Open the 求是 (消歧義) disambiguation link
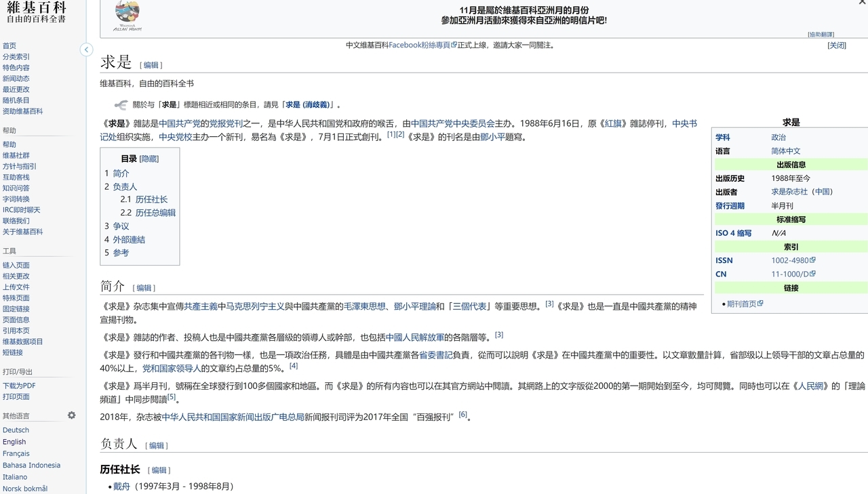 click(308, 104)
